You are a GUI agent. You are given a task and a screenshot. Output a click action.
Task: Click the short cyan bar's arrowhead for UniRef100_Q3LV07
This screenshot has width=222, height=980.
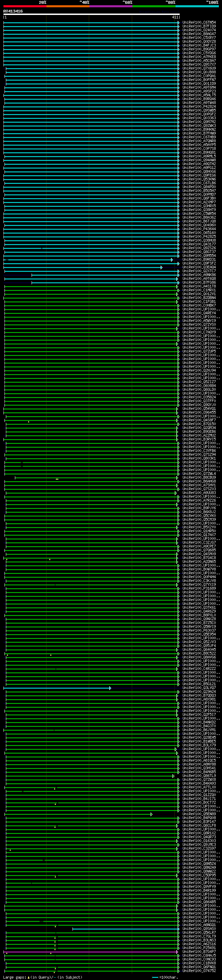(x=110, y=688)
